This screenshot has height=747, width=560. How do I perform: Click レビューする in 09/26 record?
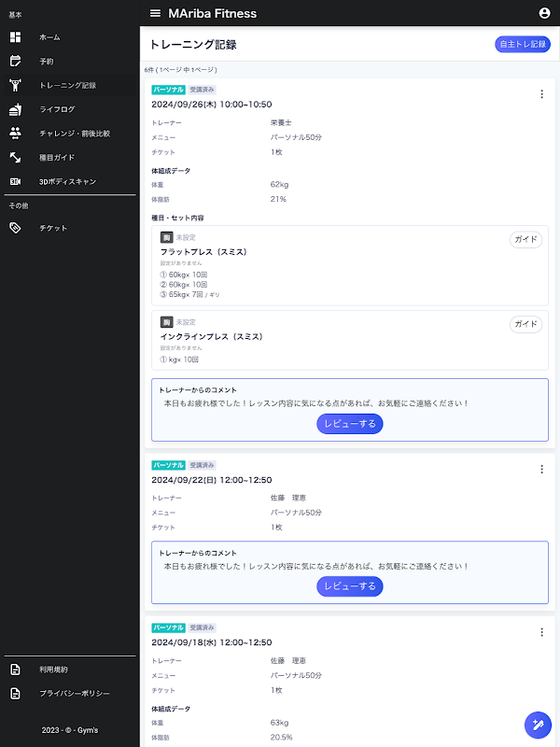point(349,424)
